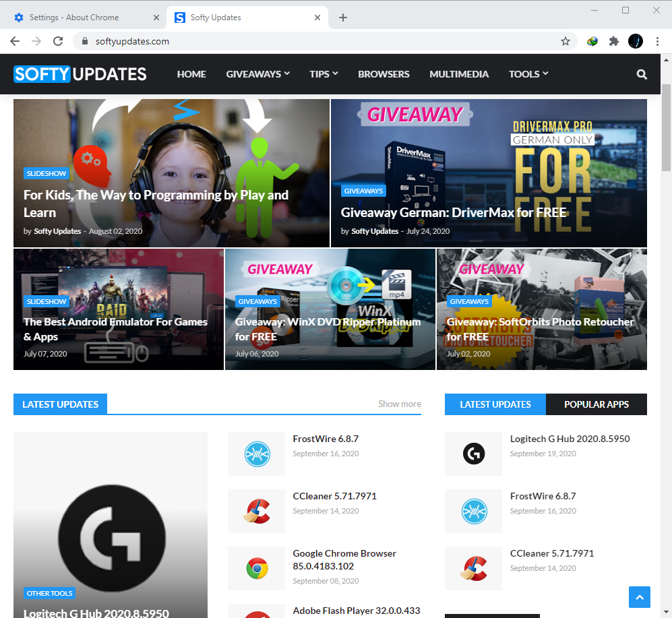This screenshot has width=672, height=618.
Task: Click the SLIDESHOW tag on kids programming post
Action: (x=47, y=174)
